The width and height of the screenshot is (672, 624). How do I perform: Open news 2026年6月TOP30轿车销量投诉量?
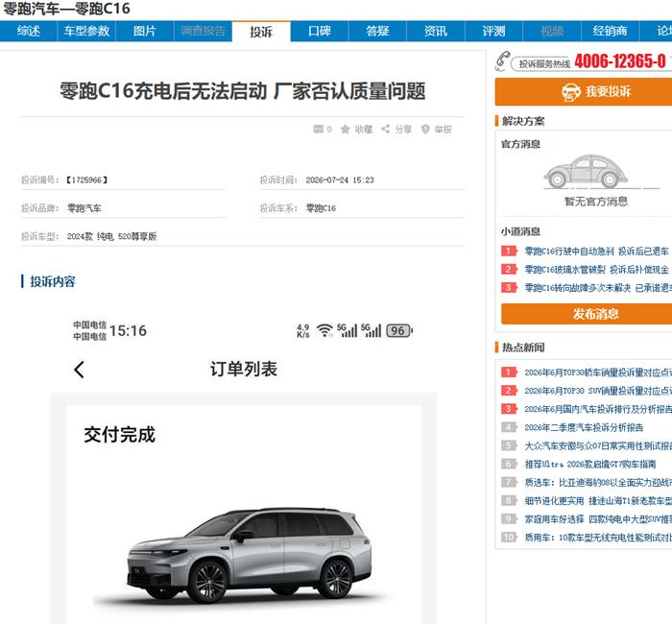pos(598,372)
